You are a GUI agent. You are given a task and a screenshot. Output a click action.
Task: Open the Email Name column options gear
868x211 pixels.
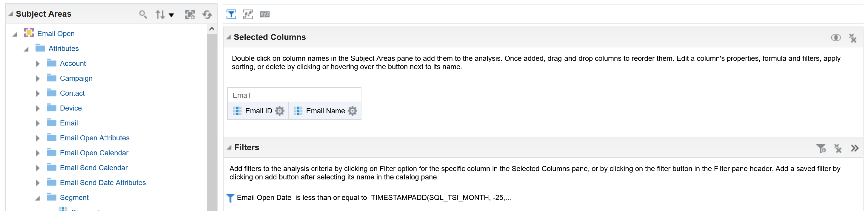tap(353, 111)
